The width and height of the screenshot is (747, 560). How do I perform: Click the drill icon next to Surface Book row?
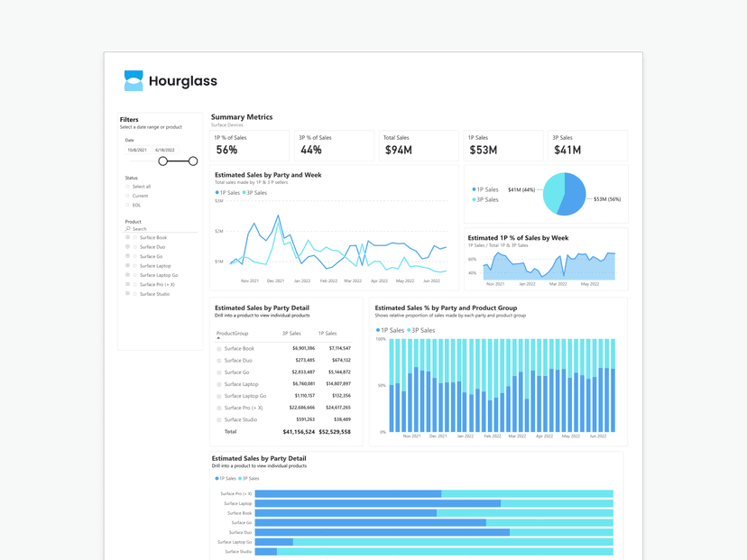218,349
